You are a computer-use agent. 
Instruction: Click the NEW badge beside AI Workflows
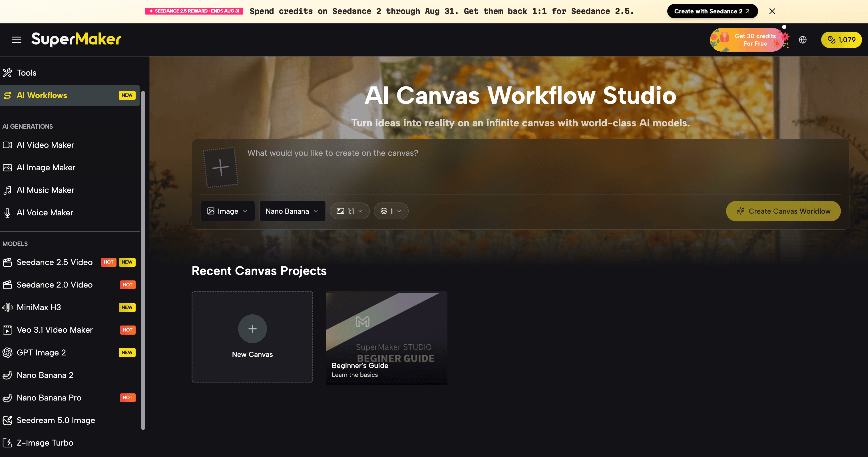[127, 95]
